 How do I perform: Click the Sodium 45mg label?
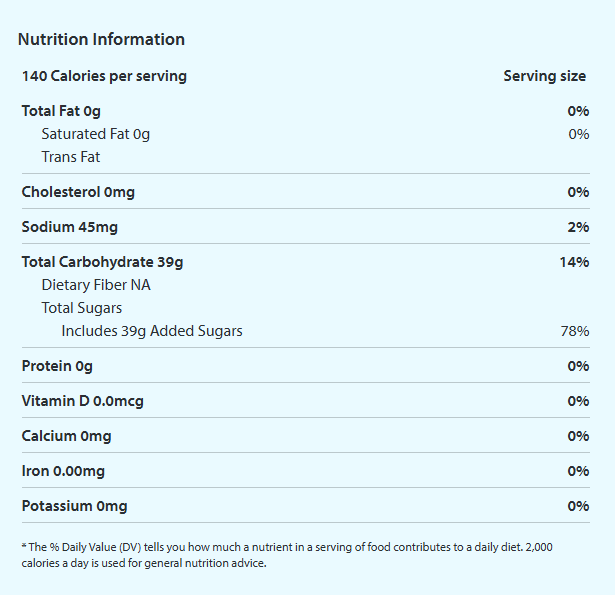click(69, 227)
